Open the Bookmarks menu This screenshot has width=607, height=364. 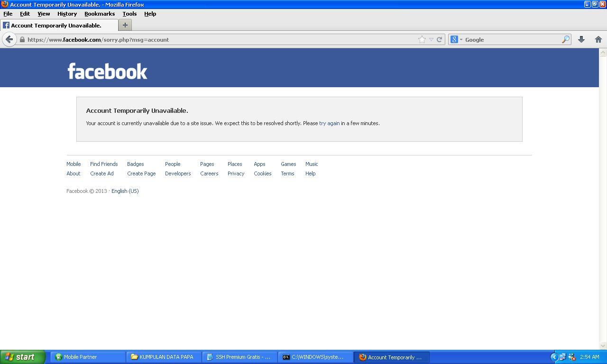100,14
